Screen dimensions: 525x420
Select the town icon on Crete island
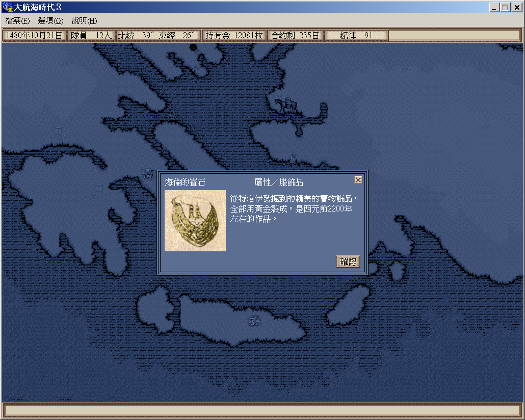(253, 321)
